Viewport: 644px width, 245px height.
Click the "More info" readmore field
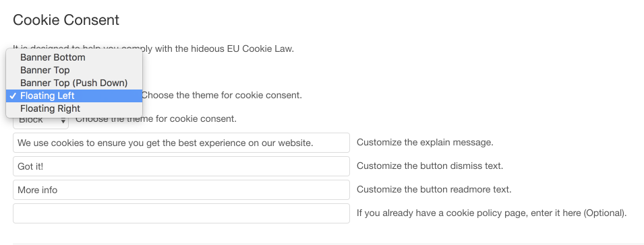click(181, 190)
